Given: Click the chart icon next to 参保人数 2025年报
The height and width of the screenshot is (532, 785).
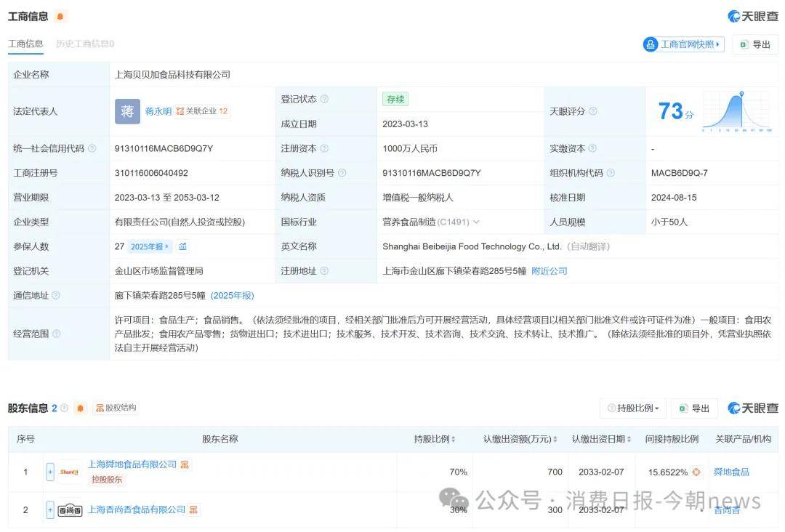Looking at the screenshot, I should pyautogui.click(x=182, y=246).
